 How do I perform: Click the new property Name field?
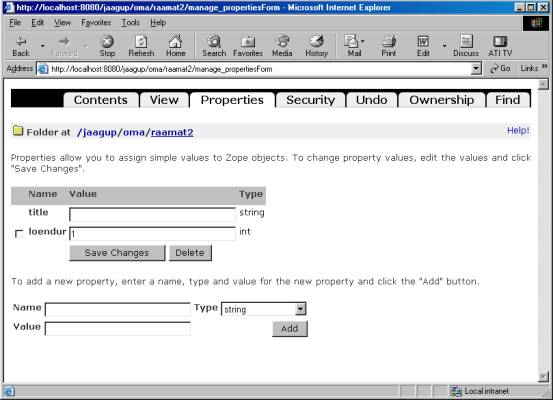click(118, 309)
